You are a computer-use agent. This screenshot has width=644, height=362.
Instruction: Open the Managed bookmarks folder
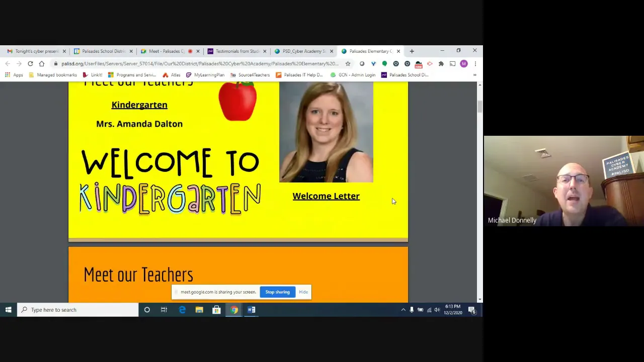(x=53, y=75)
